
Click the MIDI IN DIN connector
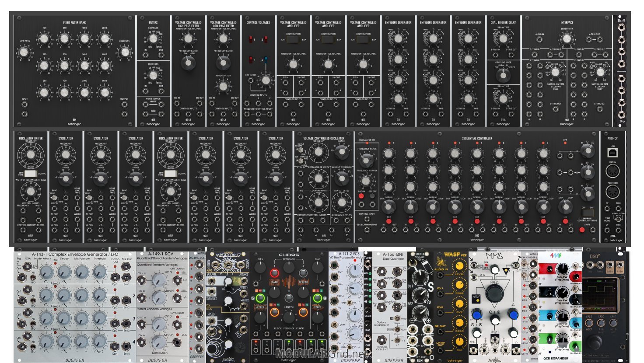tap(612, 171)
